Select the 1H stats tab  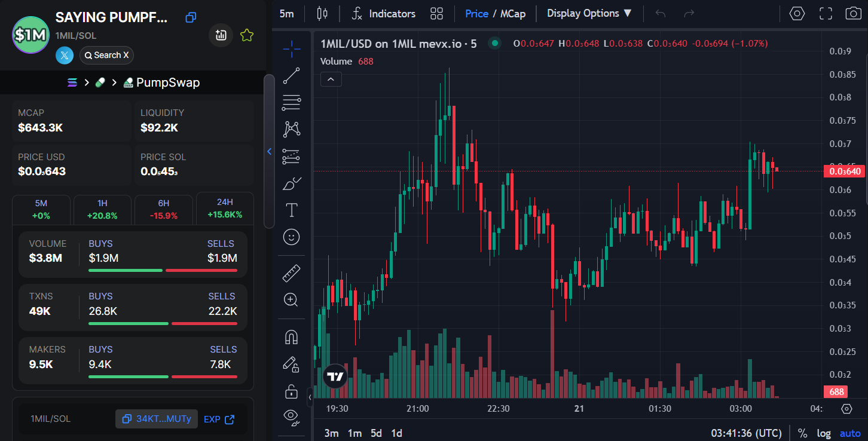(x=102, y=209)
